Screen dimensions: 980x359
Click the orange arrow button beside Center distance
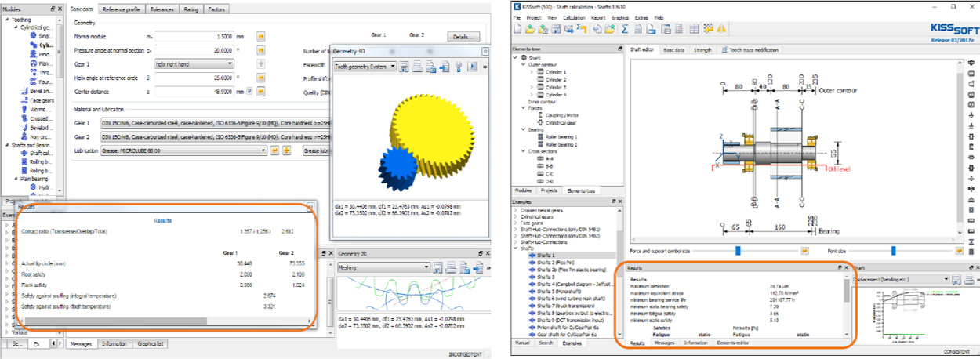[261, 92]
